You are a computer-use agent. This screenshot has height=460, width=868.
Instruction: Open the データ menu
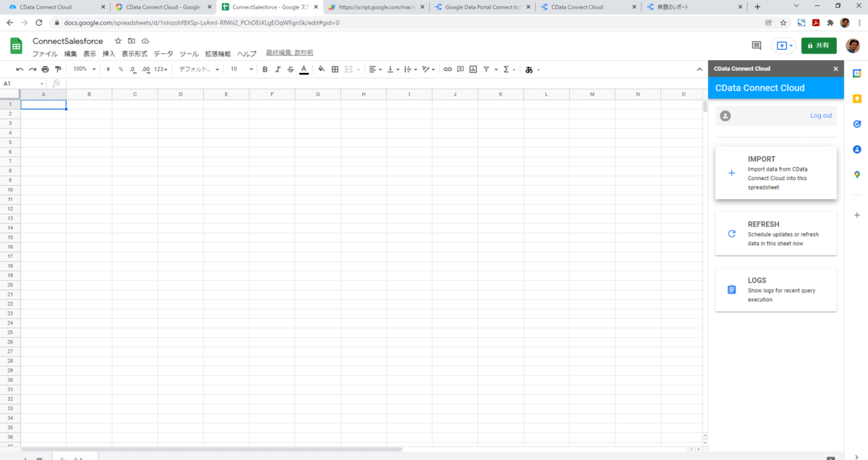tap(163, 54)
